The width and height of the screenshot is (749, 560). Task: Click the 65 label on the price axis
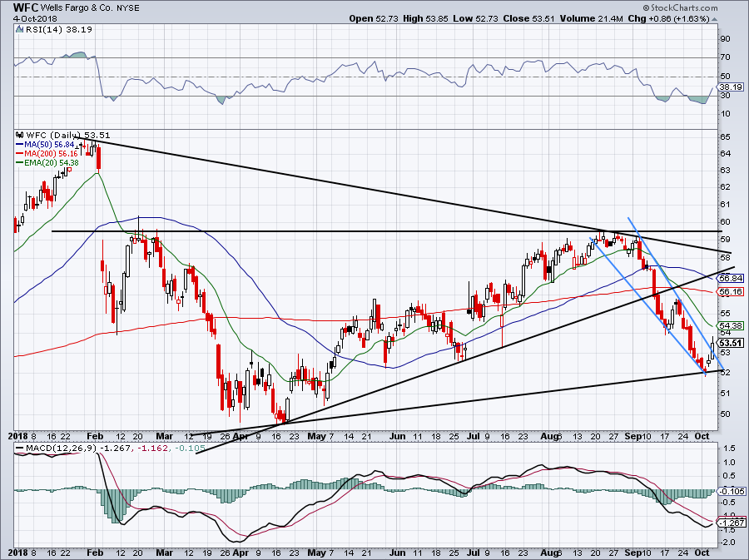(x=725, y=137)
